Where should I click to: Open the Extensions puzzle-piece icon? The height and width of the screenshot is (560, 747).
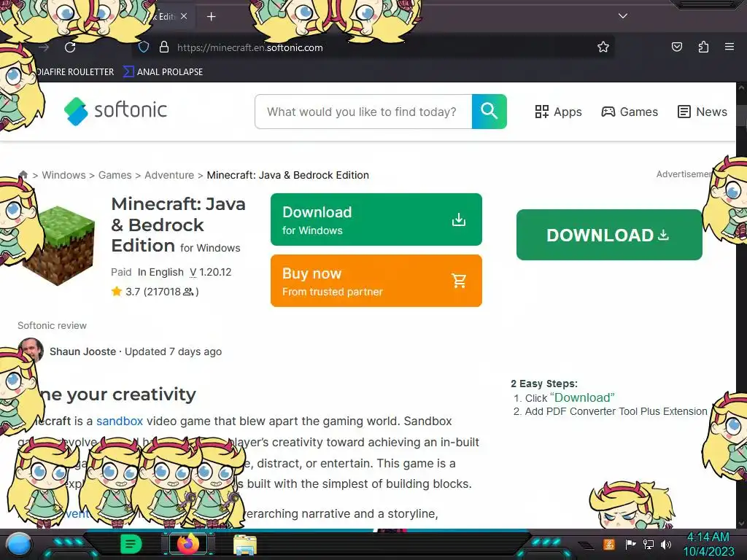[x=703, y=47]
